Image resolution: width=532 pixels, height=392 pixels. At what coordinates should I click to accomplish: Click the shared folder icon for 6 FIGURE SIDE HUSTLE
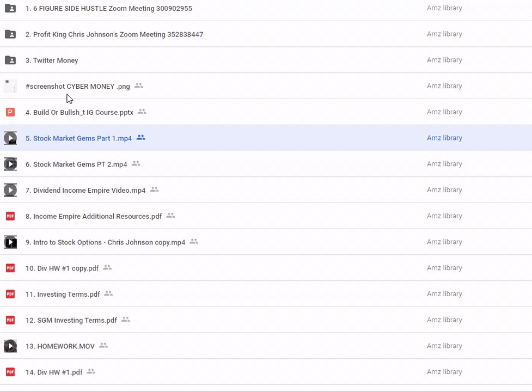(x=10, y=8)
